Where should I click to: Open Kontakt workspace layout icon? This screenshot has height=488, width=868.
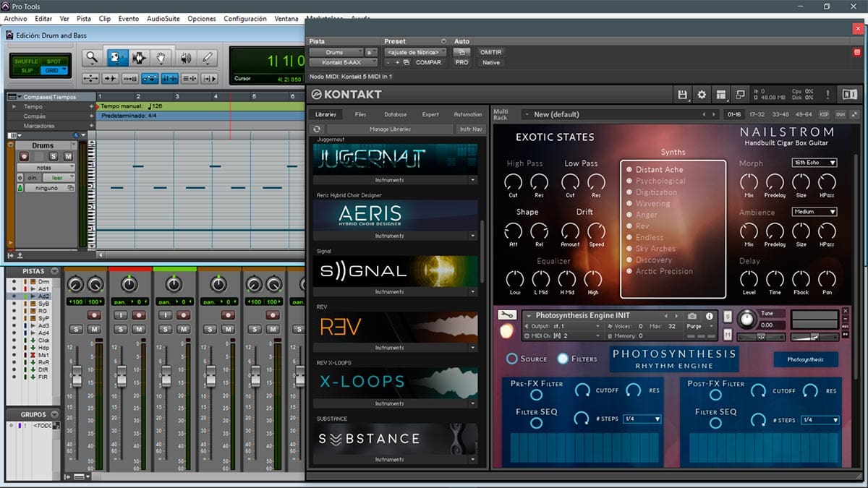point(720,95)
